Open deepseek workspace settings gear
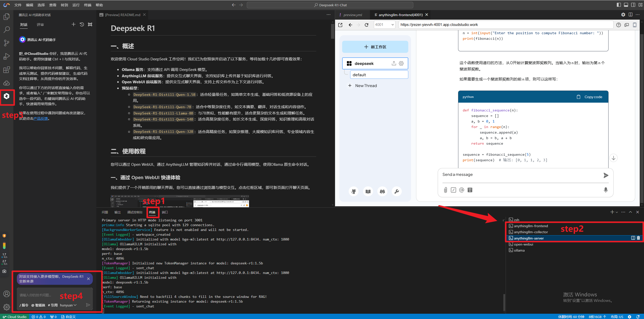Viewport: 644px width, 319px height. pyautogui.click(x=401, y=63)
